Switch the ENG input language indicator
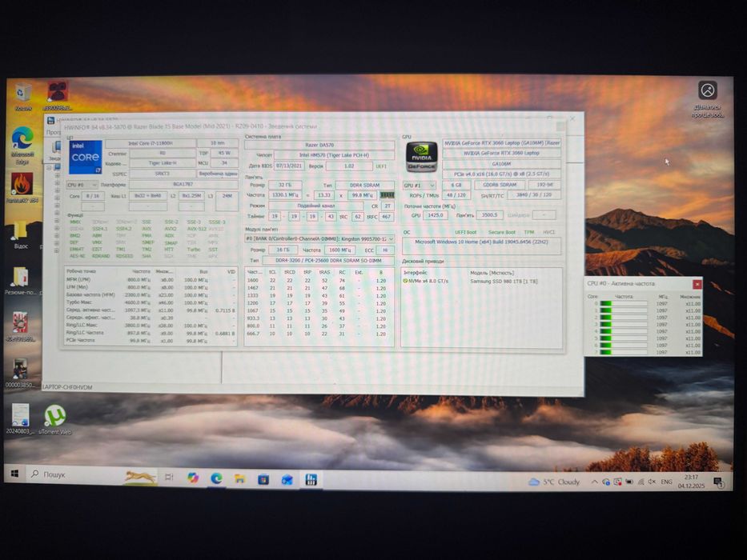 666,482
